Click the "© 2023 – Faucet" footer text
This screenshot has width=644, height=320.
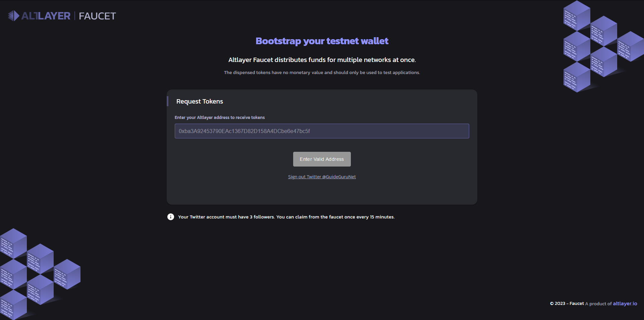tap(567, 304)
